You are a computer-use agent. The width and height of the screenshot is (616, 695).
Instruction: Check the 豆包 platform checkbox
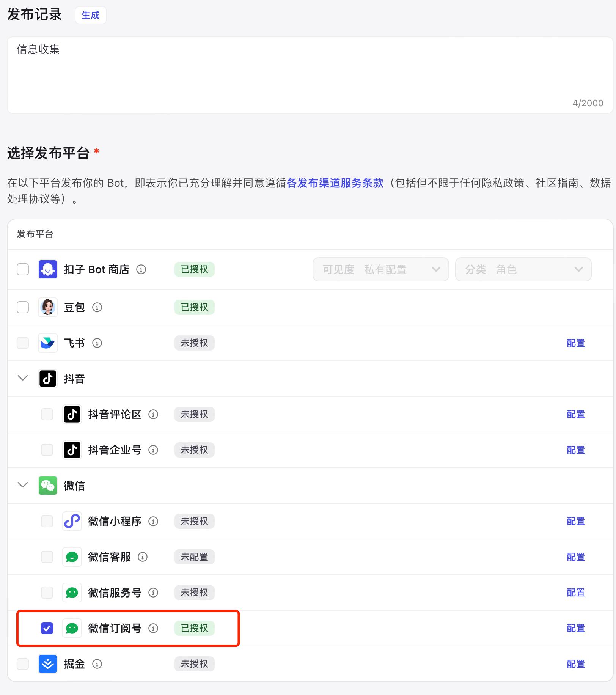click(x=23, y=307)
